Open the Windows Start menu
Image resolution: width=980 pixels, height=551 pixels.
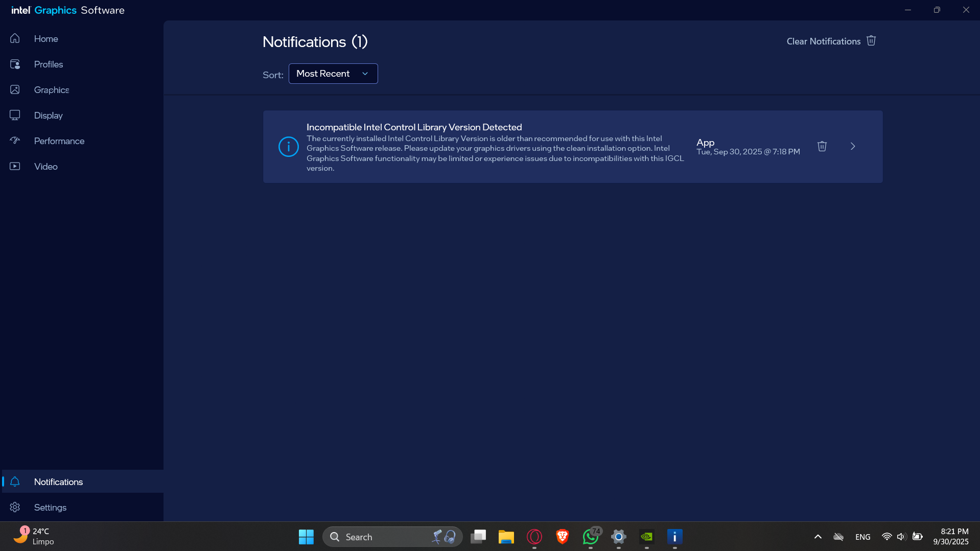click(306, 537)
